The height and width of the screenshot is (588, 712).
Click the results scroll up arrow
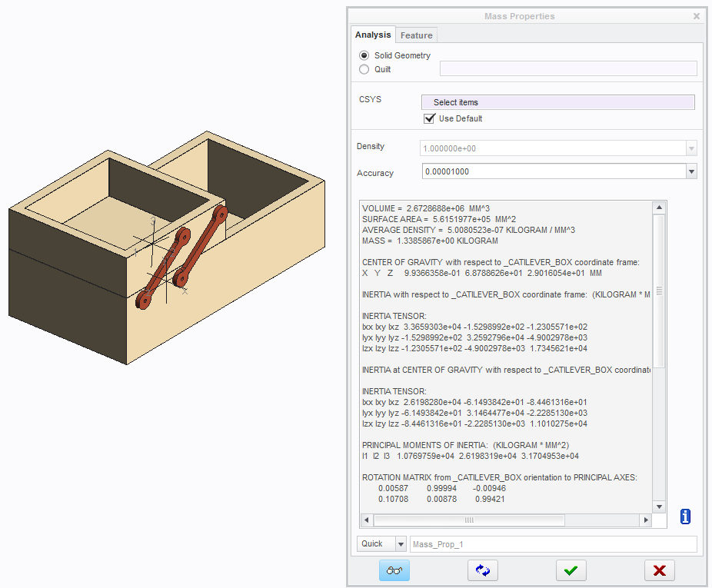pyautogui.click(x=659, y=208)
